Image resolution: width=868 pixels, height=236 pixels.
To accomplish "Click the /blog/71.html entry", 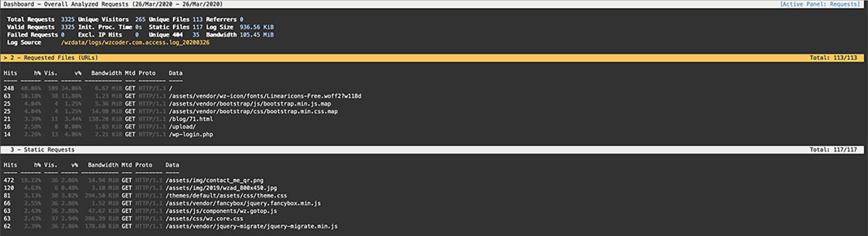I will 191,119.
